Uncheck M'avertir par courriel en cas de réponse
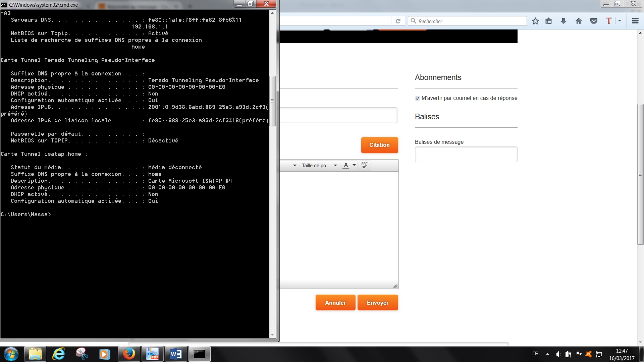Image resolution: width=644 pixels, height=362 pixels. coord(418,99)
